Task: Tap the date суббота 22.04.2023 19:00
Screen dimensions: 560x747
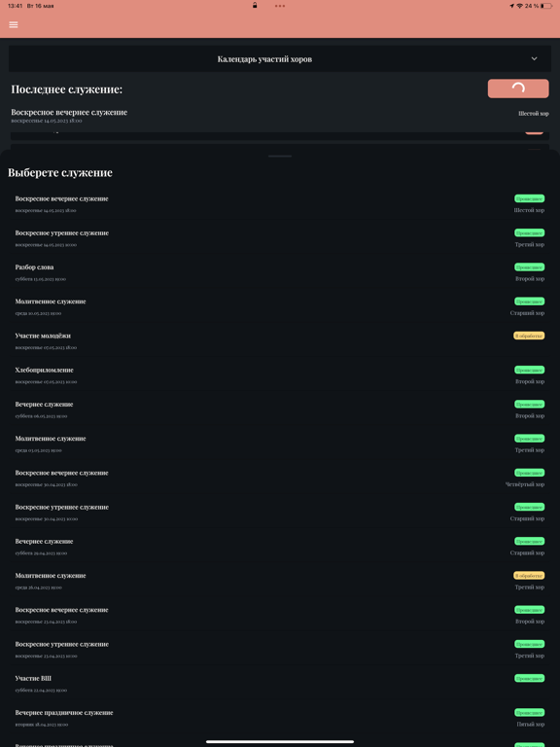Action: point(41,691)
